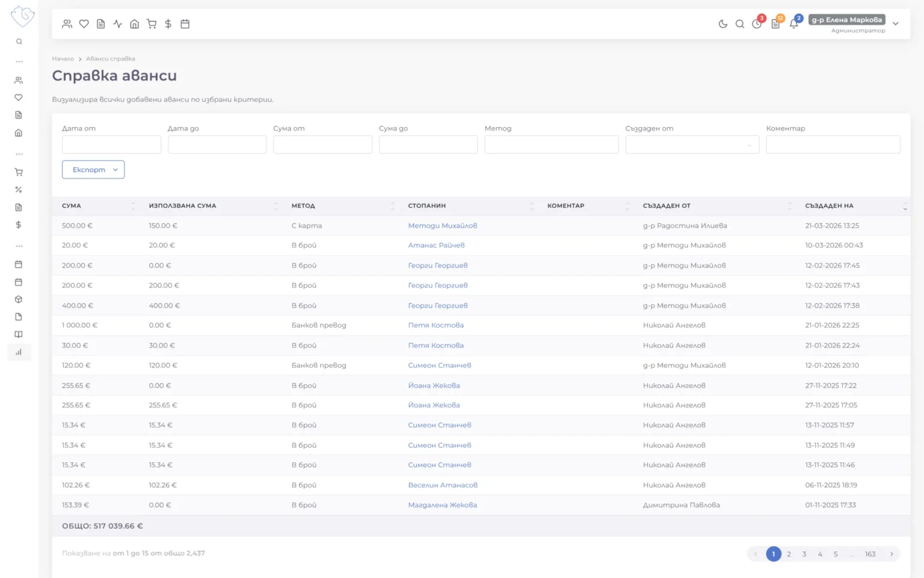The width and height of the screenshot is (924, 578).
Task: Click the app logo in sidebar
Action: click(x=22, y=16)
